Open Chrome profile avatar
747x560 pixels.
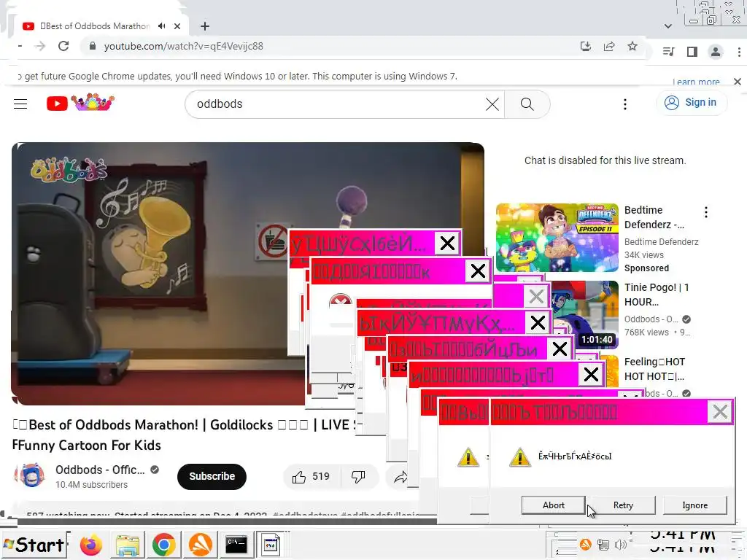tap(716, 52)
